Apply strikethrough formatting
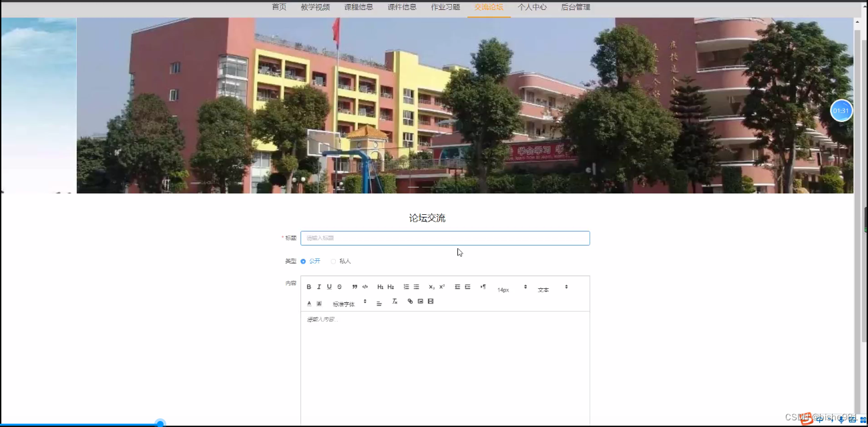Viewport: 868px width, 427px height. [x=339, y=287]
